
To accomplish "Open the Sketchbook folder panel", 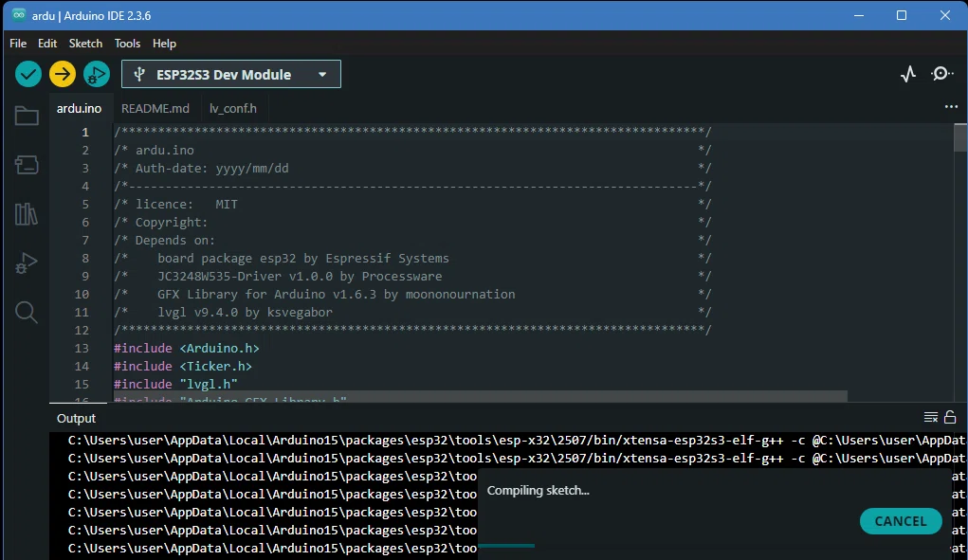I will tap(27, 116).
